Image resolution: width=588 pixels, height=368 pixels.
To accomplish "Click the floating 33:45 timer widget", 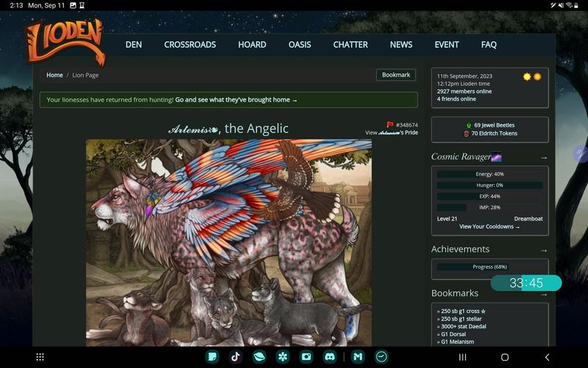I will 526,283.
